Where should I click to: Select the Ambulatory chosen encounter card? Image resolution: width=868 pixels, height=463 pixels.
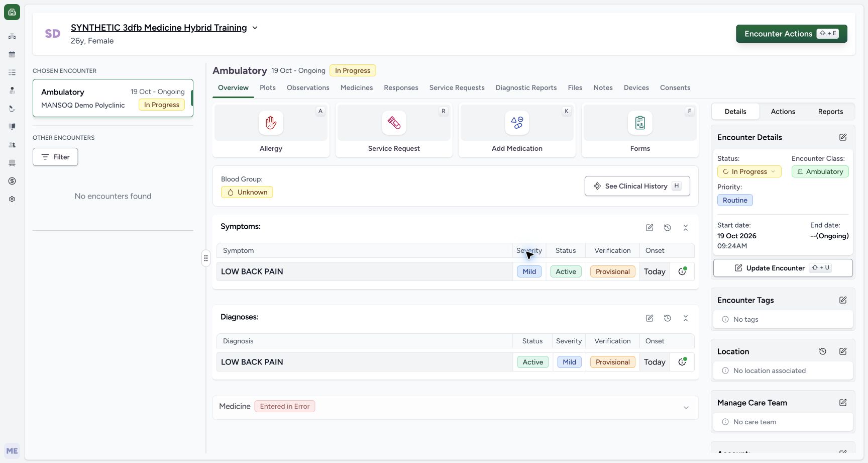[113, 98]
